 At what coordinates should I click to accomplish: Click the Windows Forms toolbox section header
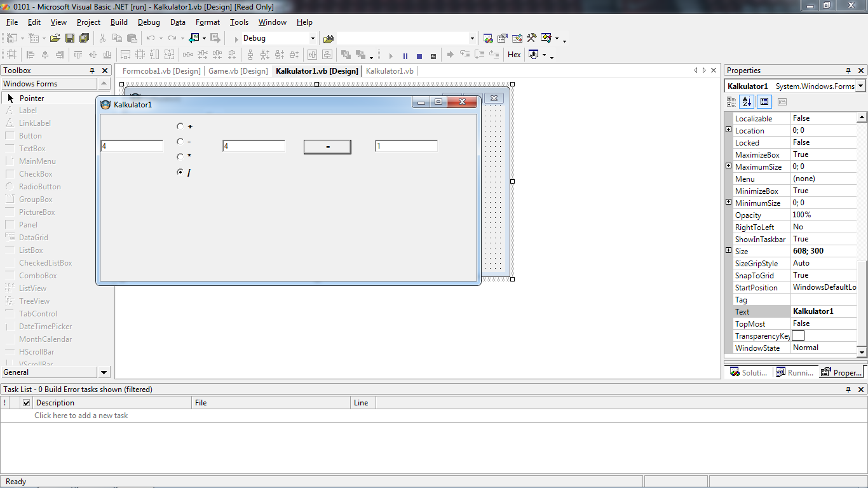(x=50, y=84)
